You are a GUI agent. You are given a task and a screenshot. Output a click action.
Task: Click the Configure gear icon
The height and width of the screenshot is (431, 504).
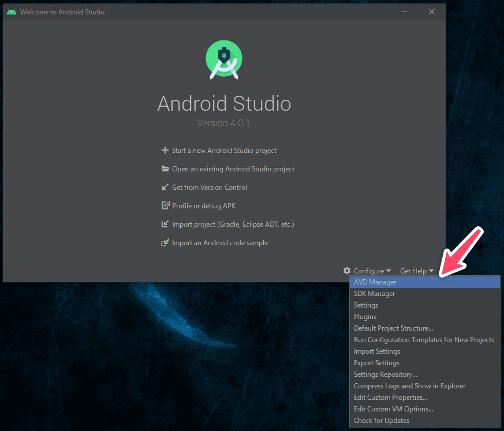[x=347, y=271]
